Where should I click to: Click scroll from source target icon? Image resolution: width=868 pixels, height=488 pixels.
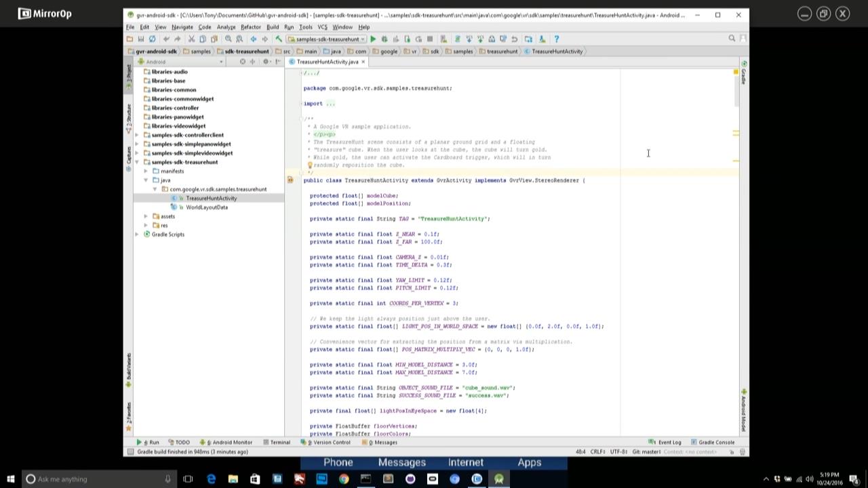pos(243,62)
